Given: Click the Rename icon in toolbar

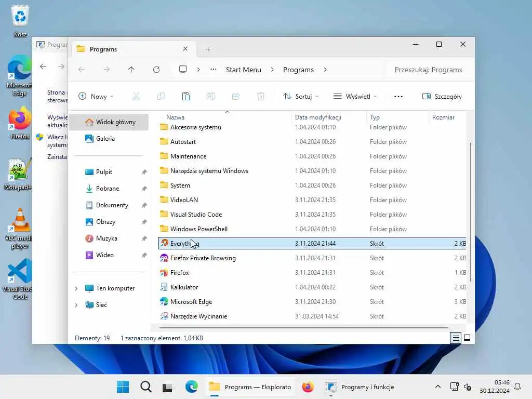Looking at the screenshot, I should (x=211, y=96).
